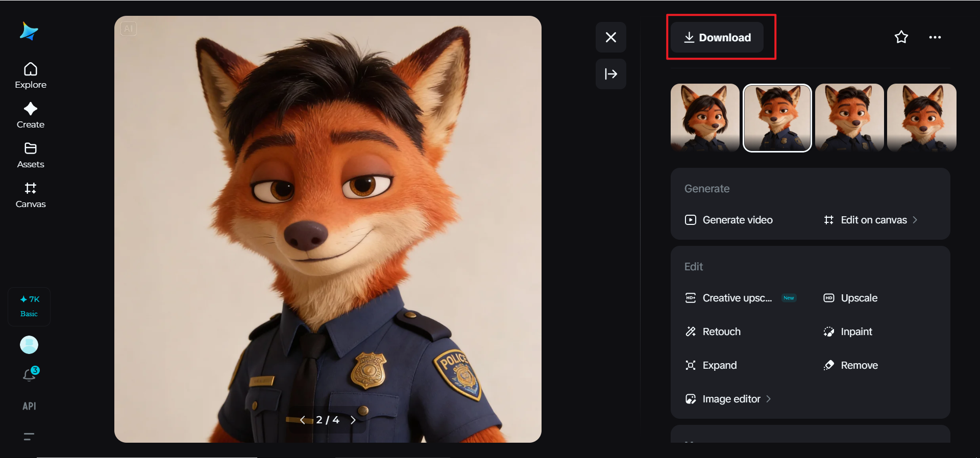Select the fourth fox thumbnail
Image resolution: width=980 pixels, height=458 pixels.
tap(922, 118)
